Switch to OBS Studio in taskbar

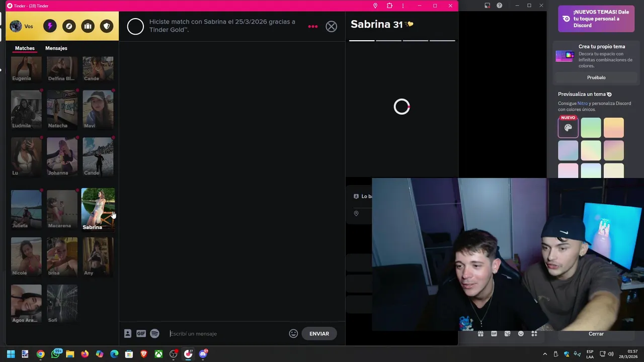[x=174, y=354]
